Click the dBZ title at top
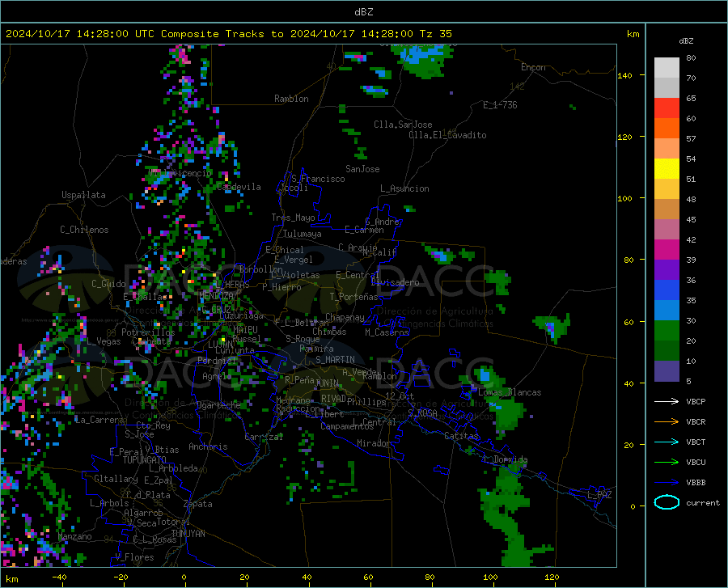Screen dimensions: 728x588 (363, 12)
